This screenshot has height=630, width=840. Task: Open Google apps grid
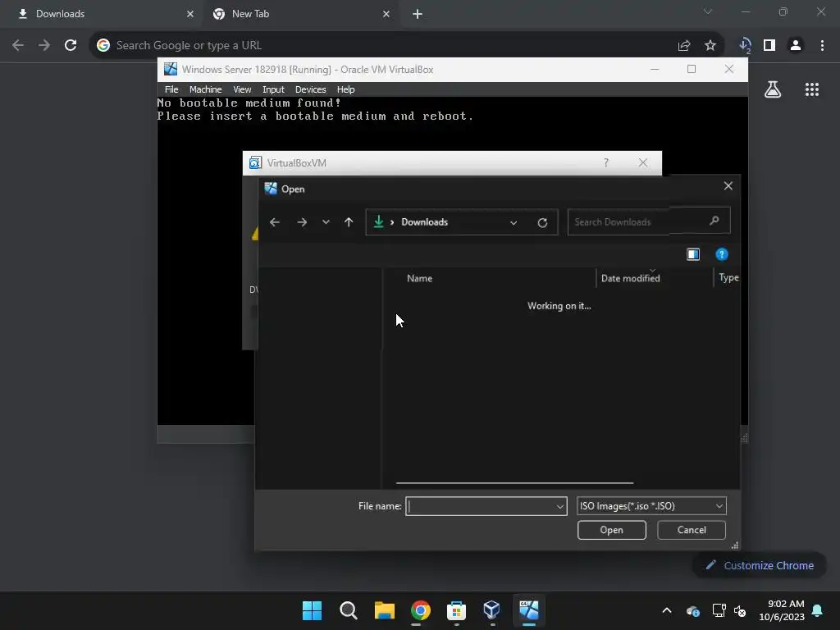[x=812, y=89]
